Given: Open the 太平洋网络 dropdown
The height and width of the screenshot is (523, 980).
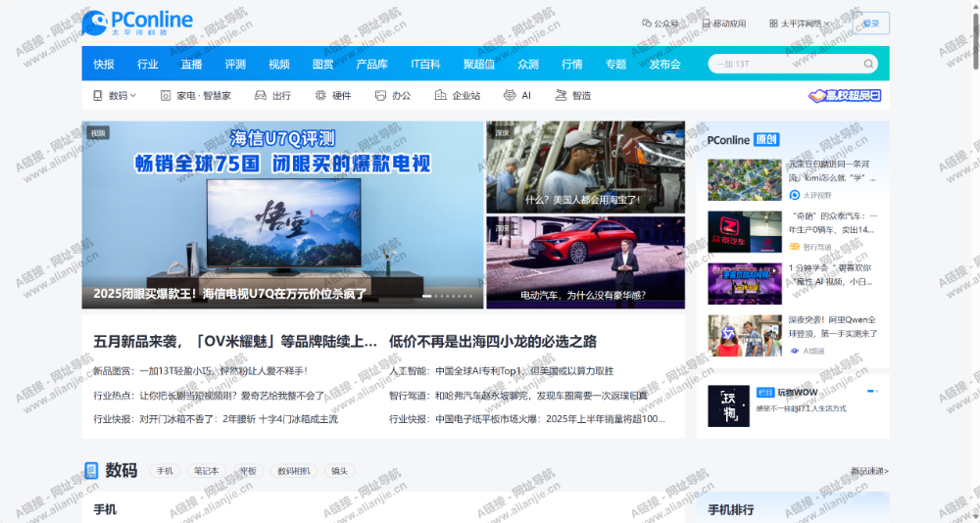Looking at the screenshot, I should (x=800, y=24).
